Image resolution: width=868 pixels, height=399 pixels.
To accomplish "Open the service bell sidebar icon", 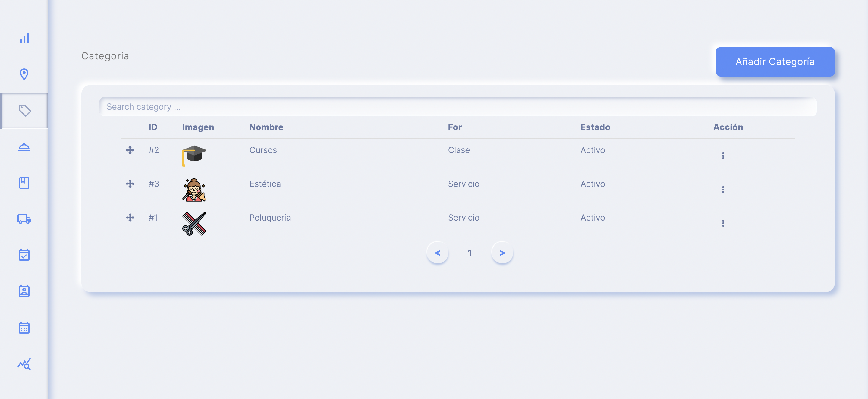I will click(x=24, y=147).
